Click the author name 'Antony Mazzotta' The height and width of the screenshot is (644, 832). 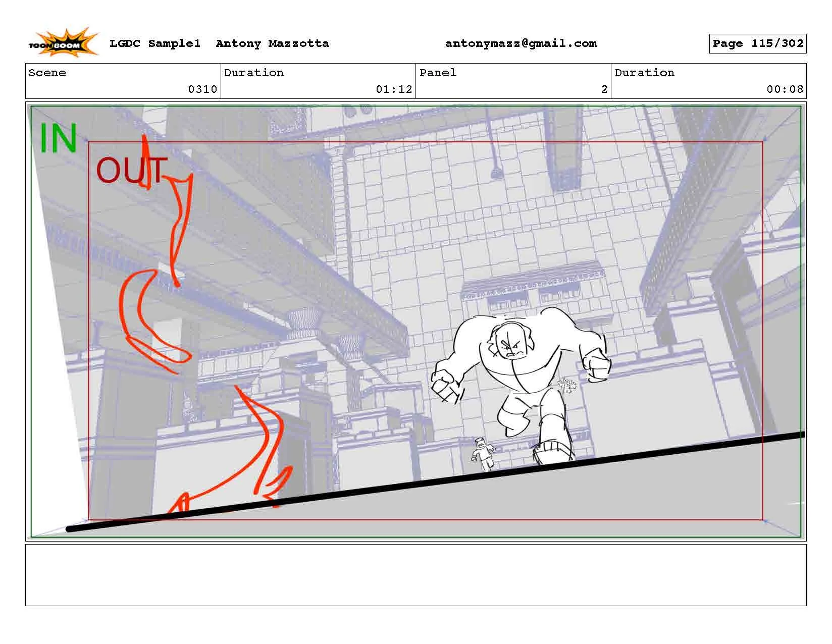273,43
